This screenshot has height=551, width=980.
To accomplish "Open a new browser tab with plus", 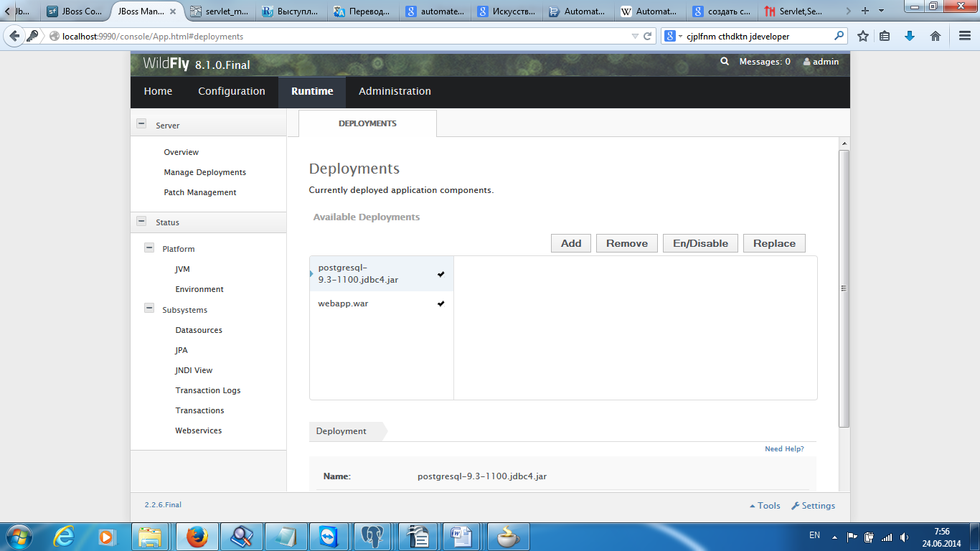I will tap(865, 11).
